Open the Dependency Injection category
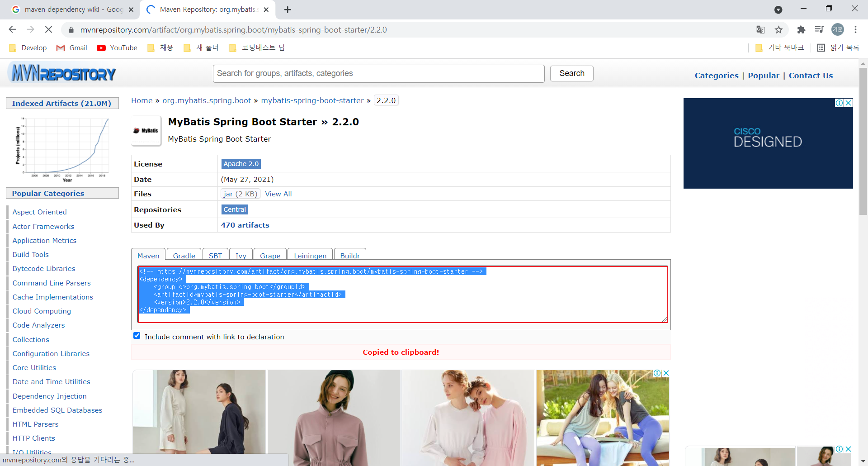This screenshot has height=466, width=868. click(x=49, y=396)
